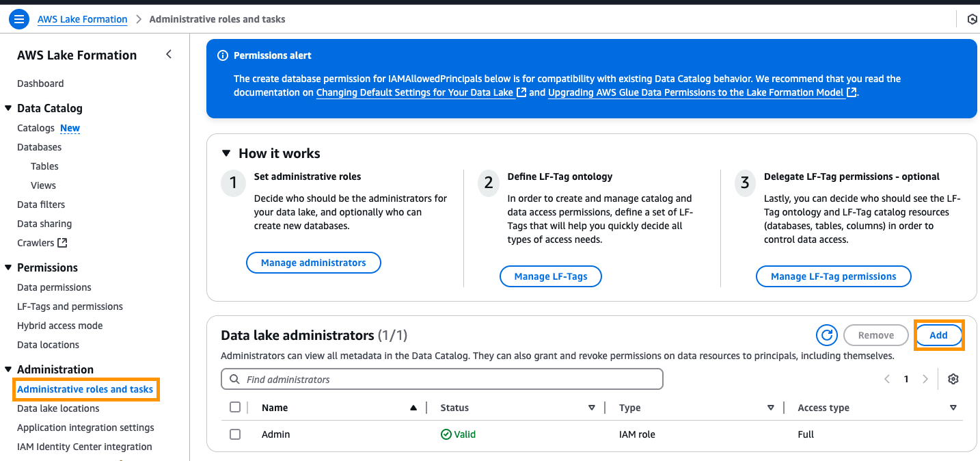
Task: Click the Manage LF-Tag permissions button
Action: (834, 276)
